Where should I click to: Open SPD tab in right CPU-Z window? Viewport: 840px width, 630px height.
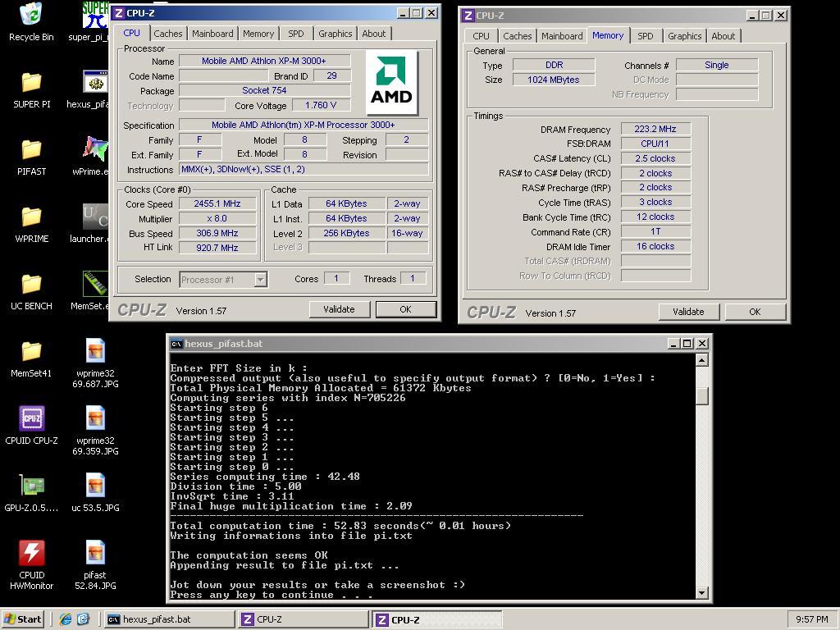click(x=645, y=36)
